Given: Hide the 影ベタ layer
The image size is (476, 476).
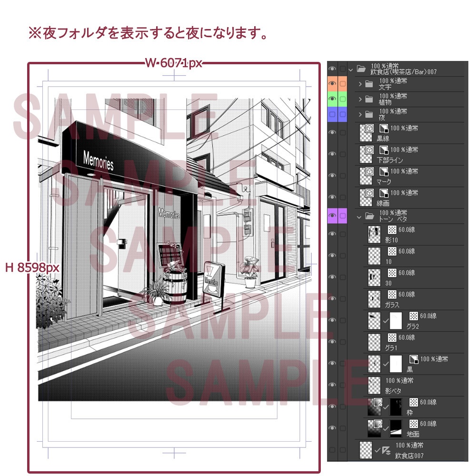Looking at the screenshot, I should tap(332, 384).
